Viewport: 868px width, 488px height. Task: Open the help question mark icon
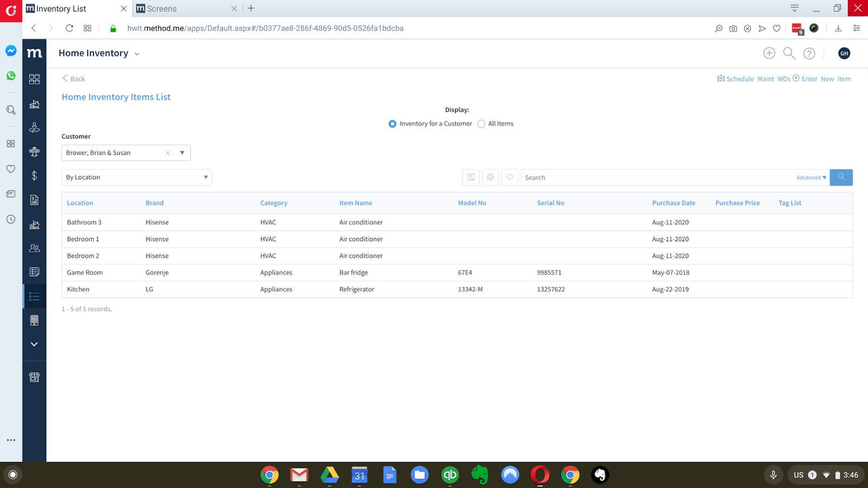point(809,53)
